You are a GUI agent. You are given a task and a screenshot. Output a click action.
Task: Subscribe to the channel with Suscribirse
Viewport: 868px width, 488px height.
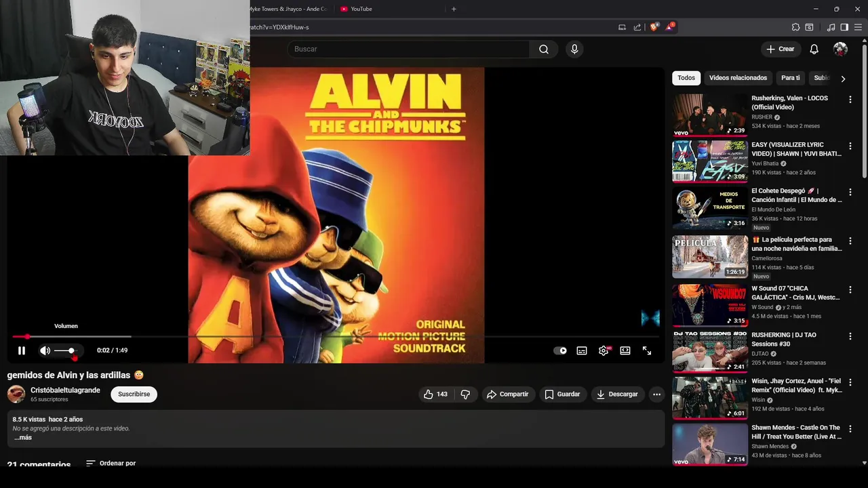click(x=134, y=394)
